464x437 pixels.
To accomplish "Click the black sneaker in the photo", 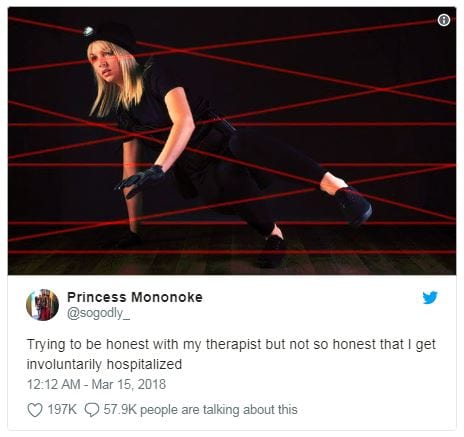I will 353,205.
